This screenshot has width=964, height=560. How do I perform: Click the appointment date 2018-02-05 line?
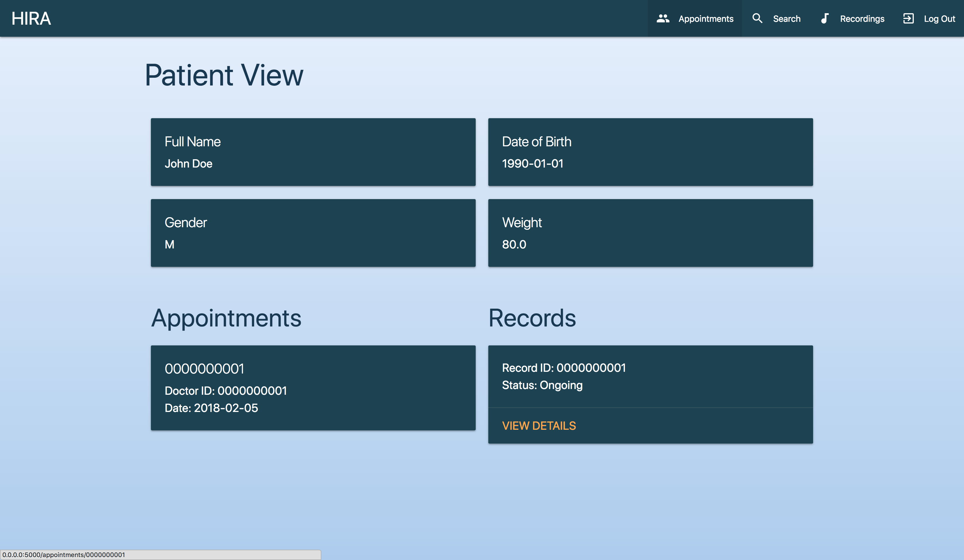tap(211, 408)
